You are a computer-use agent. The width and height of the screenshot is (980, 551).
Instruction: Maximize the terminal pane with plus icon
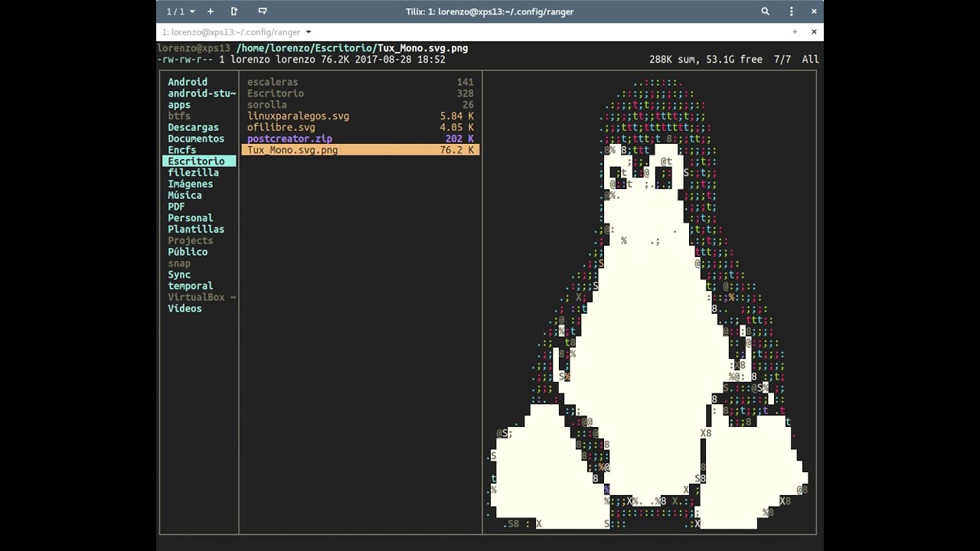point(795,32)
